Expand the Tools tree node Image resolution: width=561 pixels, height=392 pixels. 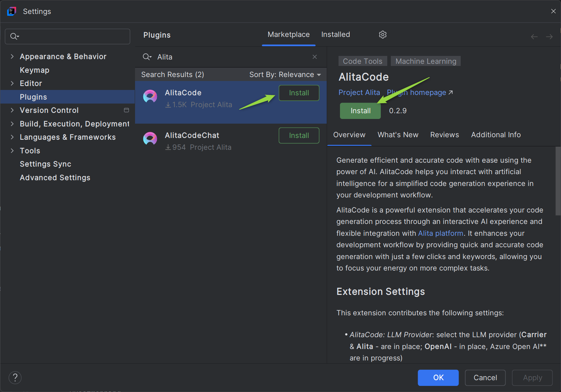12,150
